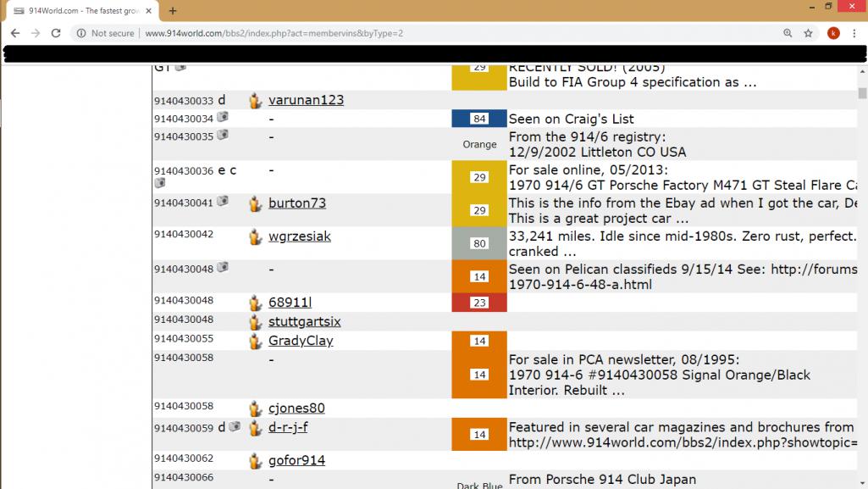The height and width of the screenshot is (489, 868).
Task: Click yellow 29 swatch in burton73 row
Action: tap(479, 210)
